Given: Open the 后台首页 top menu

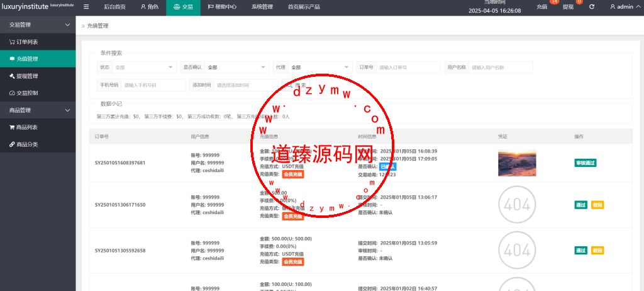Looking at the screenshot, I should pos(114,7).
